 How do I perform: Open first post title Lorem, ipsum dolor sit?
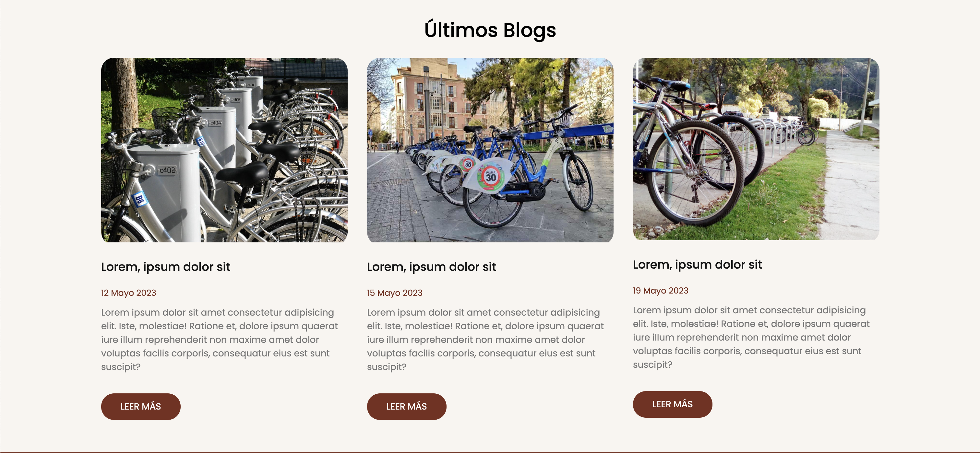pyautogui.click(x=165, y=267)
